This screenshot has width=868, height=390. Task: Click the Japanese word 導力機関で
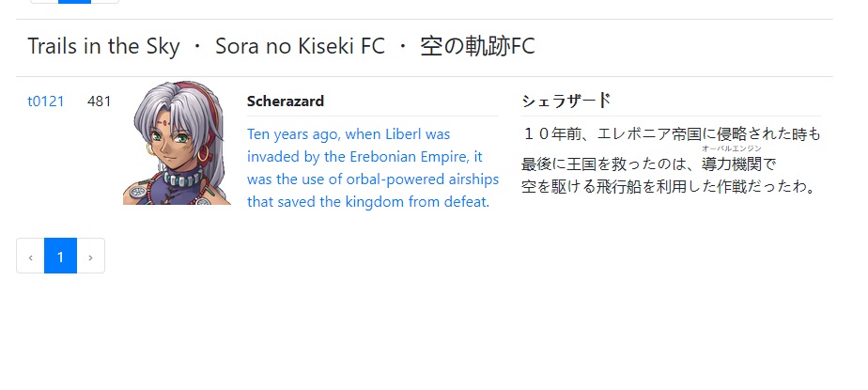pyautogui.click(x=738, y=164)
